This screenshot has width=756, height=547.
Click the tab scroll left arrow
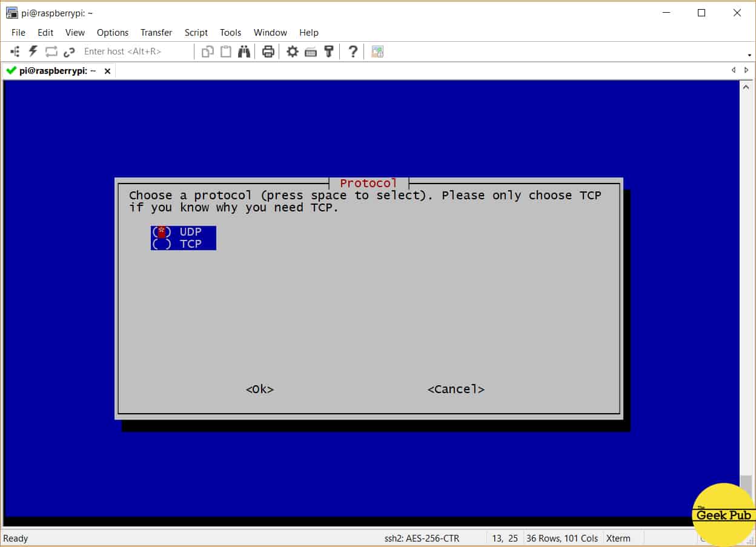tap(734, 70)
